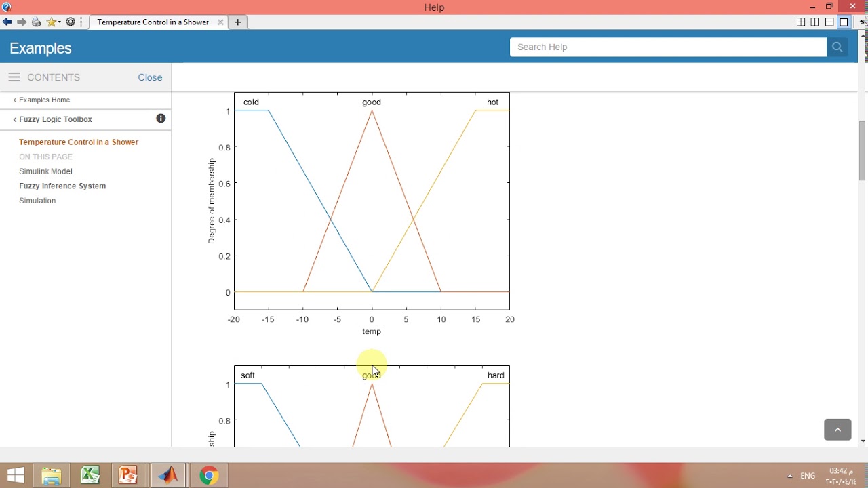The image size is (868, 488).
Task: Click 'Degree of membership' axis label
Action: click(x=212, y=201)
